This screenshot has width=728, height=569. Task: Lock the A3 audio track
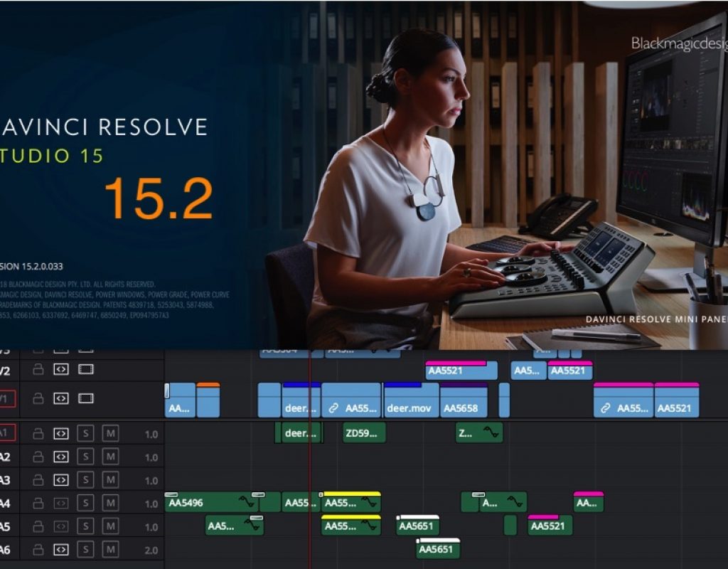pos(38,480)
